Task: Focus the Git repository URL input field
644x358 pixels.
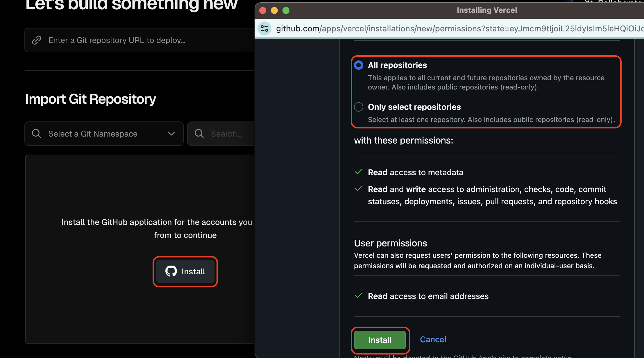Action: (145, 40)
